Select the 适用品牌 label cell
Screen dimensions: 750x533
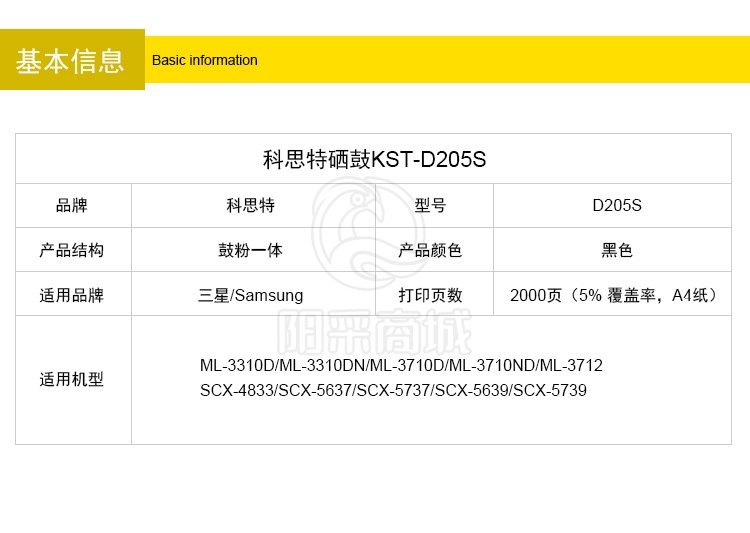coord(72,295)
